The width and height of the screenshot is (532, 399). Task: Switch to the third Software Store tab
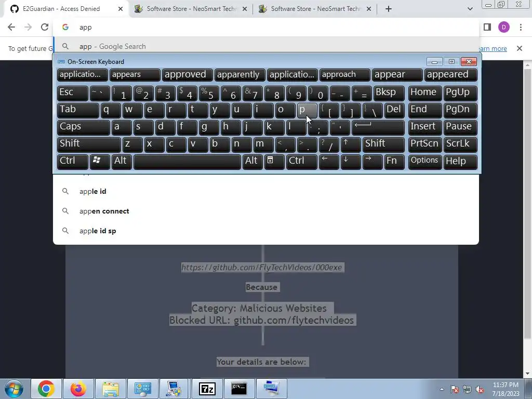pos(315,9)
